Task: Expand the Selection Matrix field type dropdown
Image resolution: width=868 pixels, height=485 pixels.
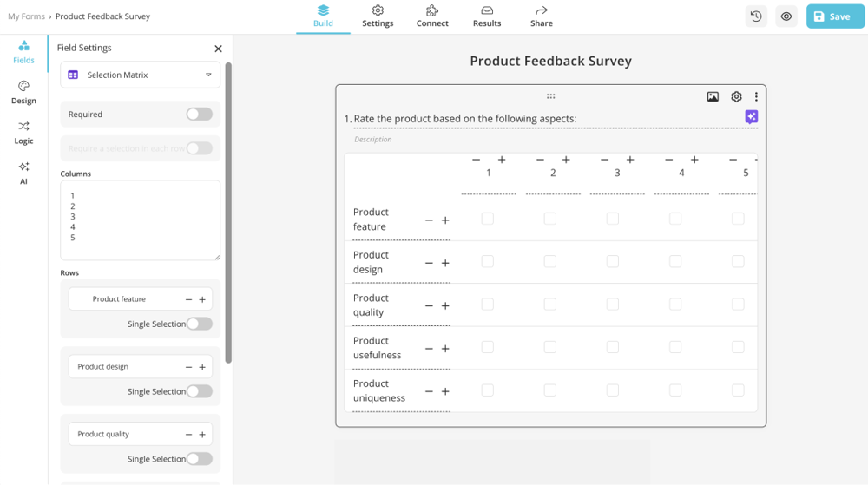Action: click(140, 75)
